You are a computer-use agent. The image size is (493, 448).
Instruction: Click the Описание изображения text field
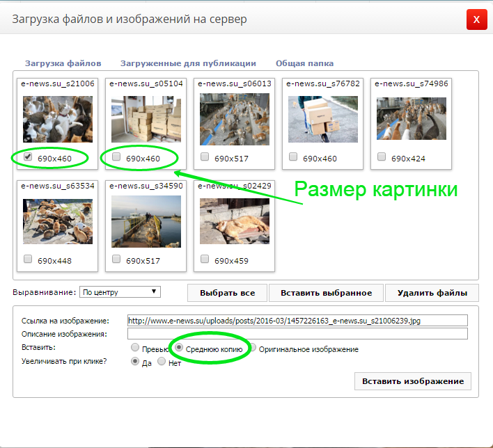pos(297,334)
